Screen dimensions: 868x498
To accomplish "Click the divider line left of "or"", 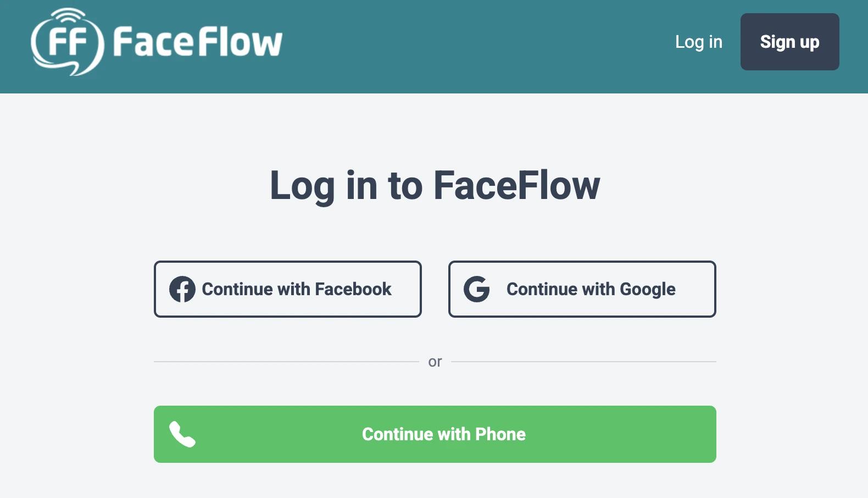I will 286,362.
